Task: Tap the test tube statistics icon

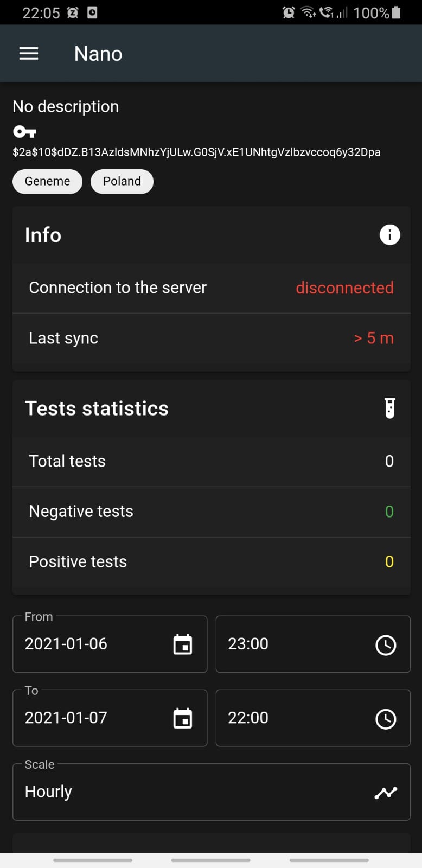Action: (x=389, y=409)
